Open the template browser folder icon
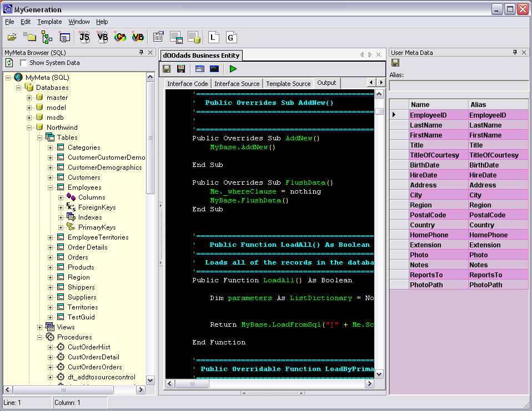This screenshot has width=532, height=411. (x=30, y=37)
